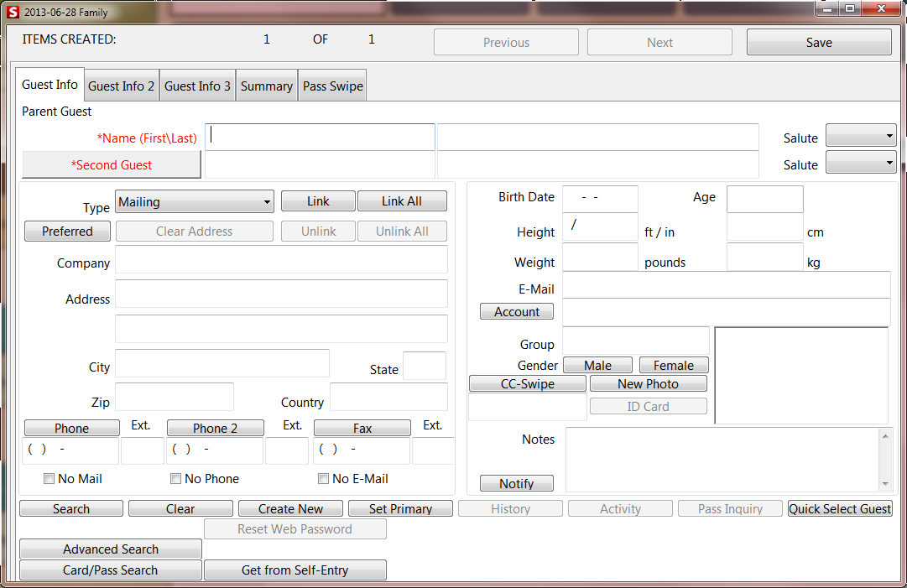Enable the No Mail checkbox

pyautogui.click(x=48, y=478)
